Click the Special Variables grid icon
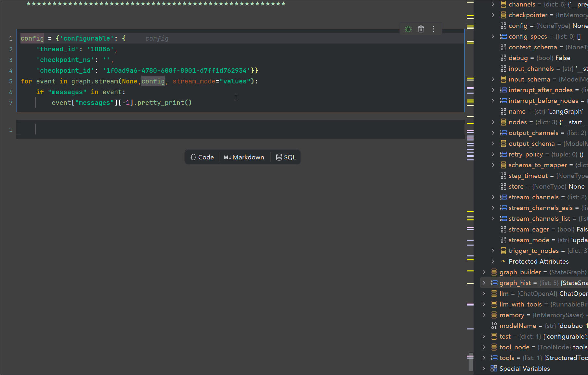 click(x=494, y=369)
